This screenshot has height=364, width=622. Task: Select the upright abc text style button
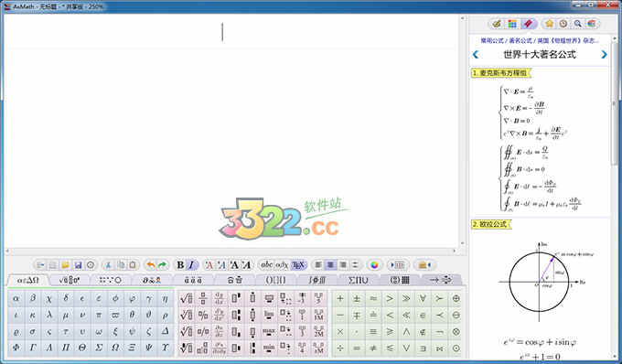pyautogui.click(x=267, y=265)
